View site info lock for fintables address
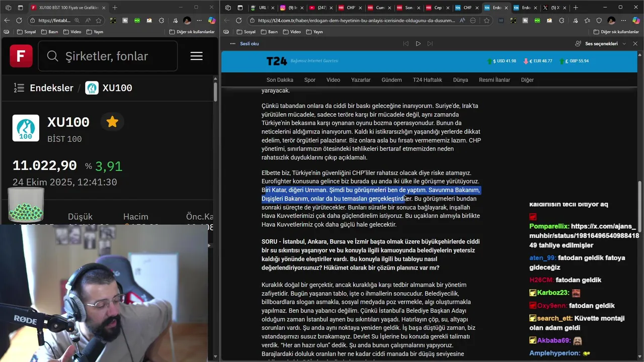The height and width of the screenshot is (362, 644). (x=33, y=21)
